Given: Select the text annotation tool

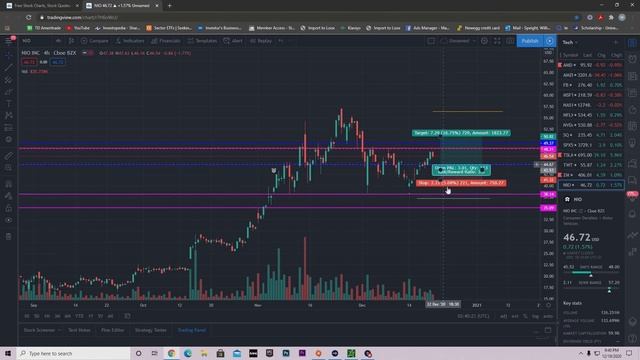Looking at the screenshot, I should (8, 104).
